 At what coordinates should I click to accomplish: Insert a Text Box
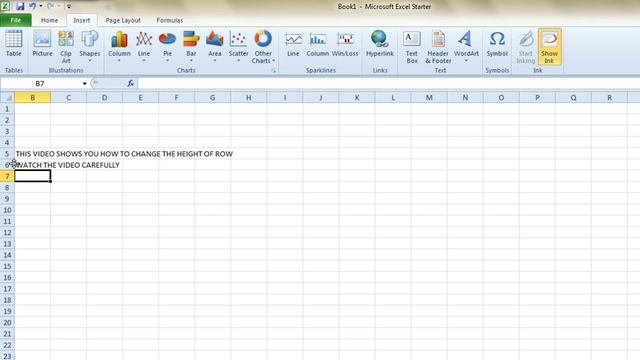pyautogui.click(x=411, y=47)
